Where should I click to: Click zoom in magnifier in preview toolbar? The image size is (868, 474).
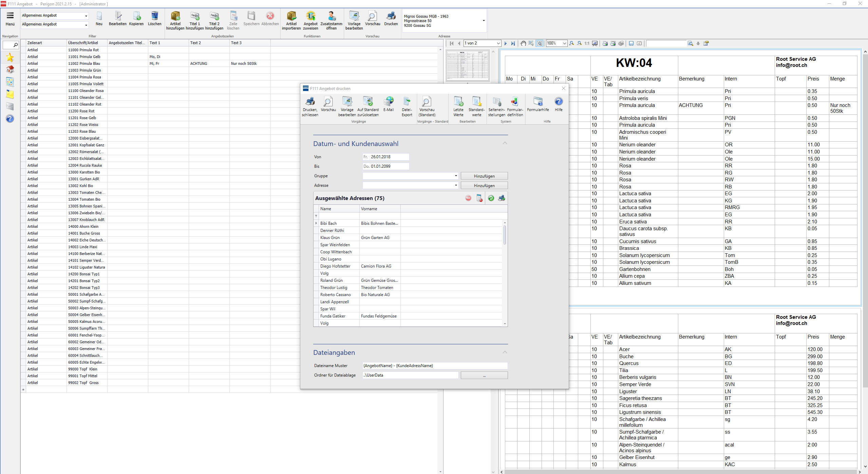(x=572, y=43)
